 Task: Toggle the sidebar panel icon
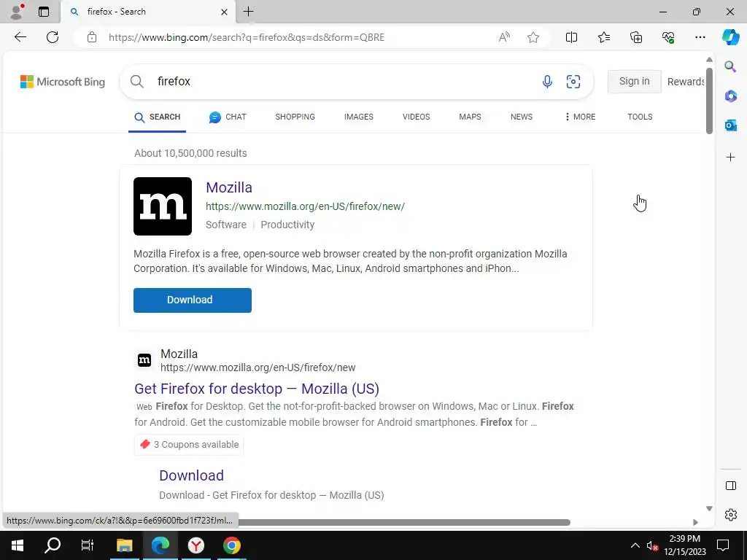730,486
